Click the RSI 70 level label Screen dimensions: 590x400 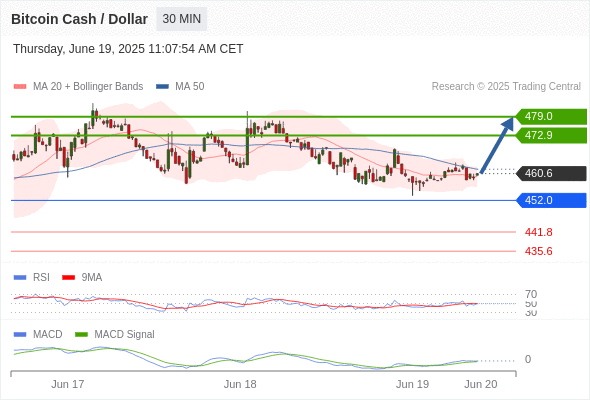531,294
